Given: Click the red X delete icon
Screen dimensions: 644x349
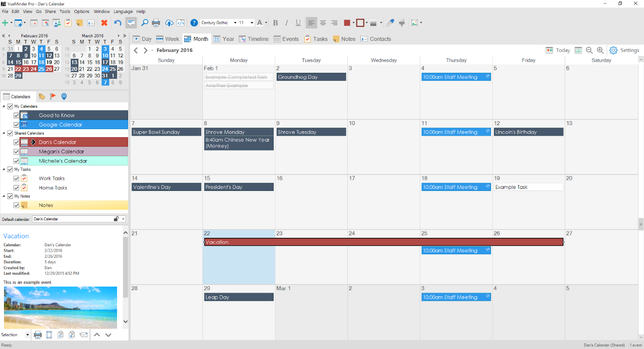Looking at the screenshot, I should pyautogui.click(x=104, y=23).
